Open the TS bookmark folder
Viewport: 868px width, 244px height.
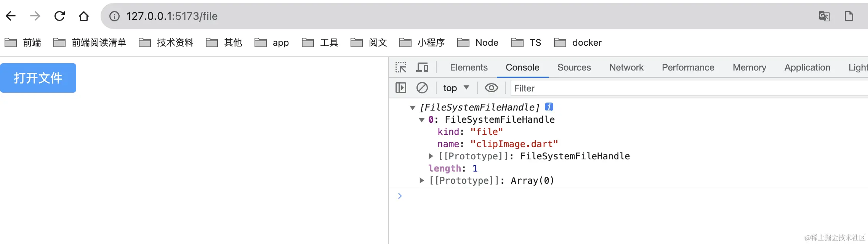(526, 42)
